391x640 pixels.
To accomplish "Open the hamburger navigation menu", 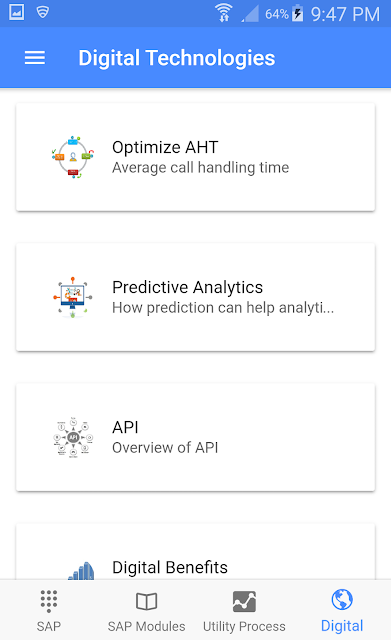I will (x=35, y=58).
